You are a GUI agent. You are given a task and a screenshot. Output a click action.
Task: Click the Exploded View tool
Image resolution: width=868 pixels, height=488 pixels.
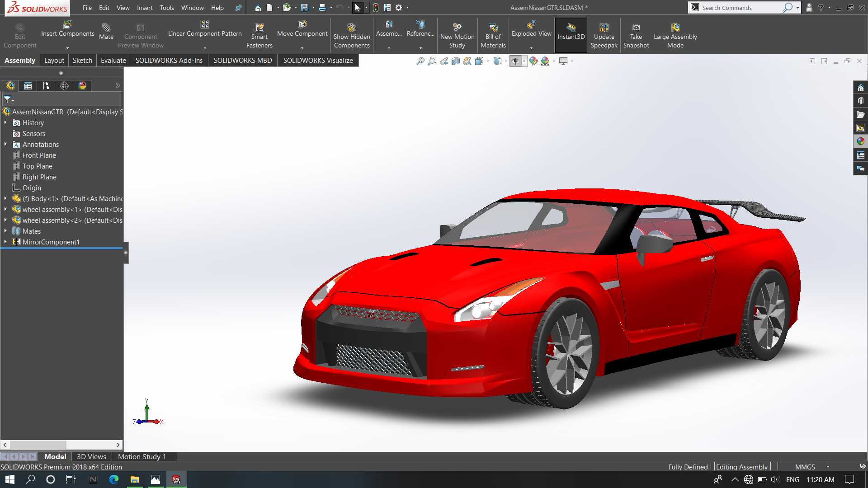(x=531, y=29)
